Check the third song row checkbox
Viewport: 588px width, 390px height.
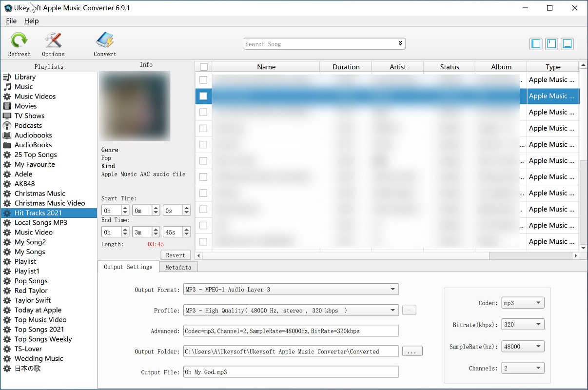[x=203, y=112]
